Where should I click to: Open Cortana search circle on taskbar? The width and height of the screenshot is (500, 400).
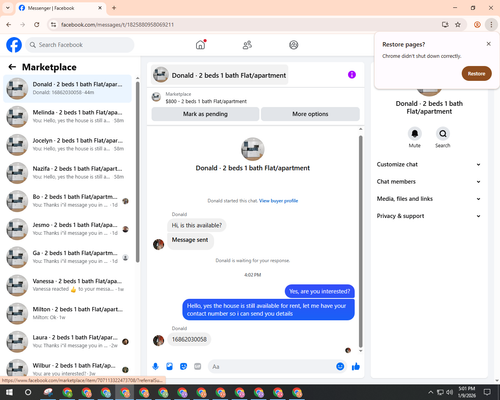point(28,392)
